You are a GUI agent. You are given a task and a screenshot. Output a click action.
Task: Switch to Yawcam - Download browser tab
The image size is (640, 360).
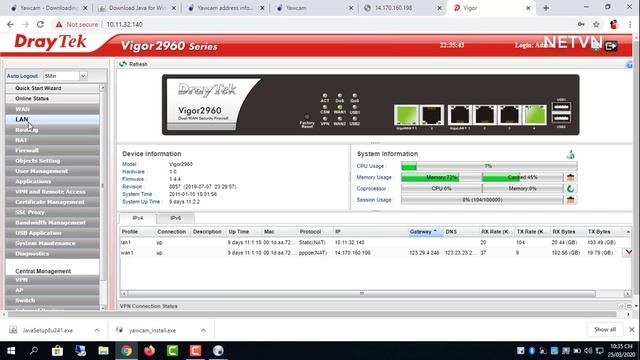(x=48, y=8)
